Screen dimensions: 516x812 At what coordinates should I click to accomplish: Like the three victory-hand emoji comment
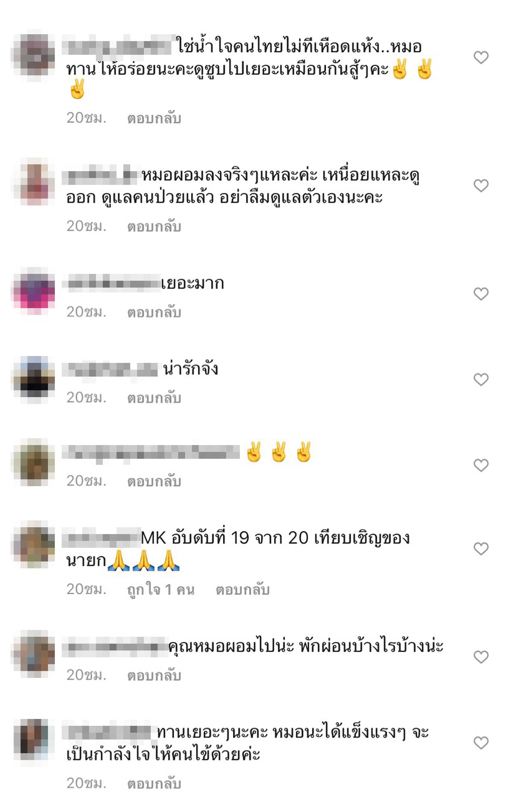click(481, 465)
